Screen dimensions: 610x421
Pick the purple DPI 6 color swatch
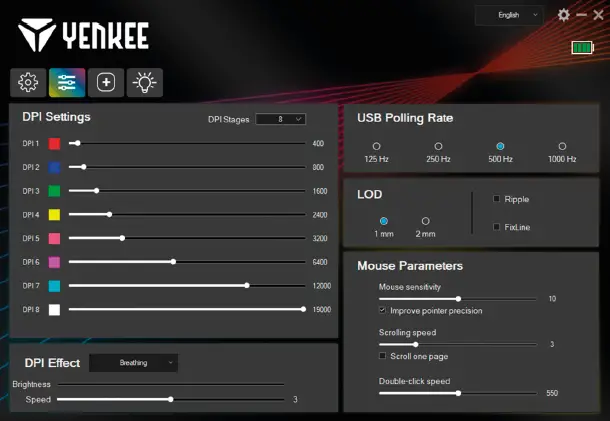pyautogui.click(x=54, y=262)
